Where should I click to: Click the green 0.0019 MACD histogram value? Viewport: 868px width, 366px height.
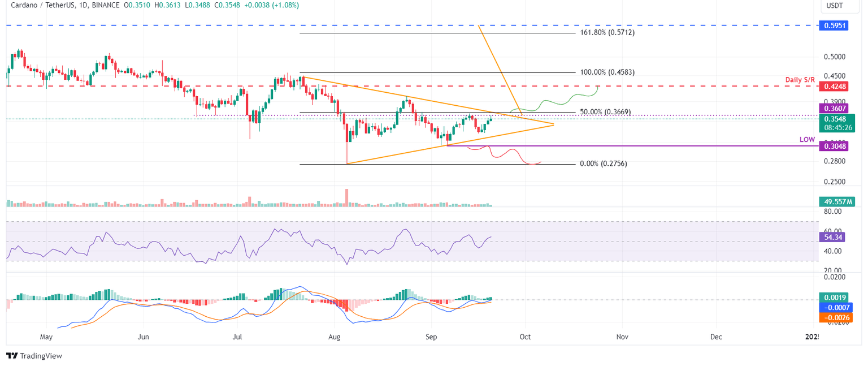835,297
